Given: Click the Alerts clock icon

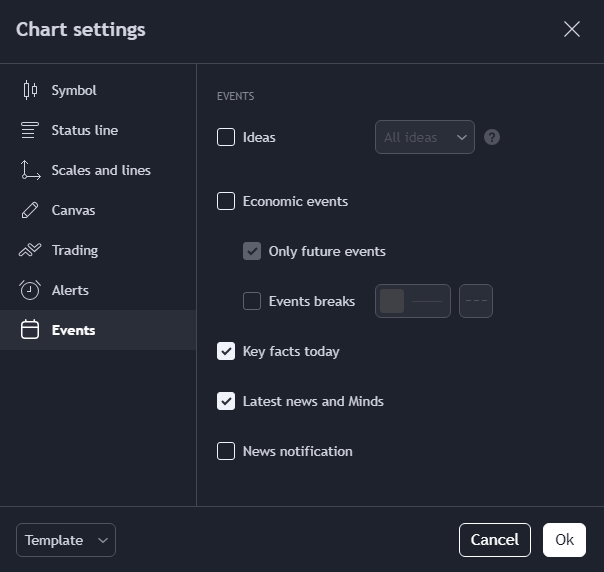Looking at the screenshot, I should pyautogui.click(x=30, y=290).
